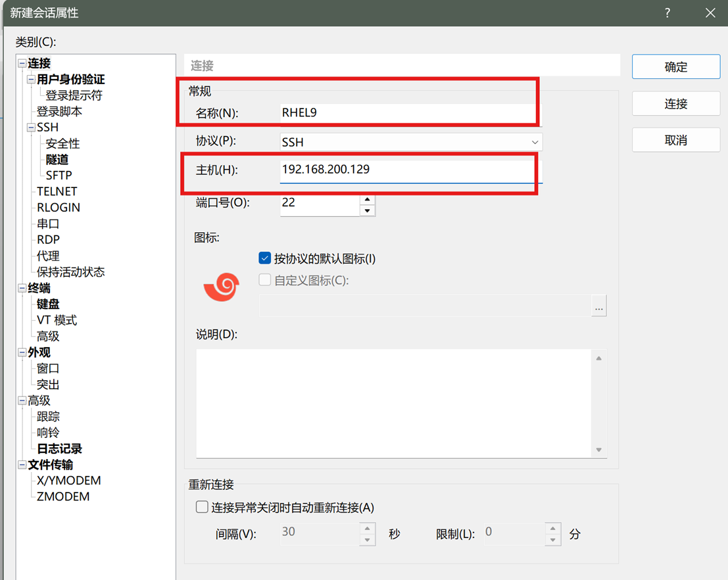Select RLOGIN in the category tree
Image resolution: width=728 pixels, height=580 pixels.
point(59,208)
